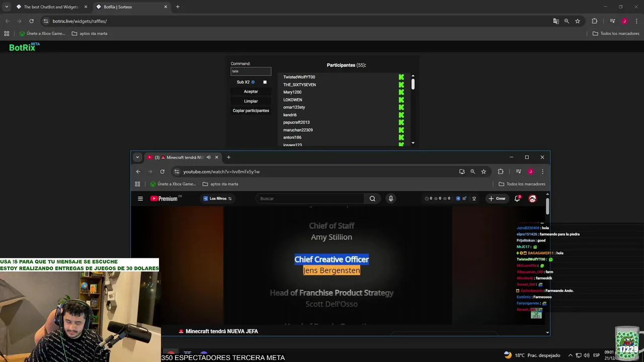
Task: Select participant maruchan22309
Action: 298,130
